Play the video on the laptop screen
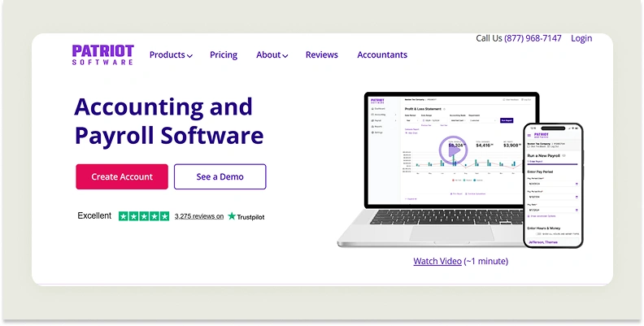 tap(453, 150)
